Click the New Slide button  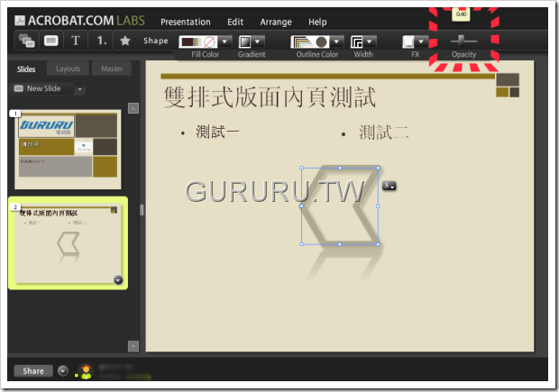[x=43, y=88]
